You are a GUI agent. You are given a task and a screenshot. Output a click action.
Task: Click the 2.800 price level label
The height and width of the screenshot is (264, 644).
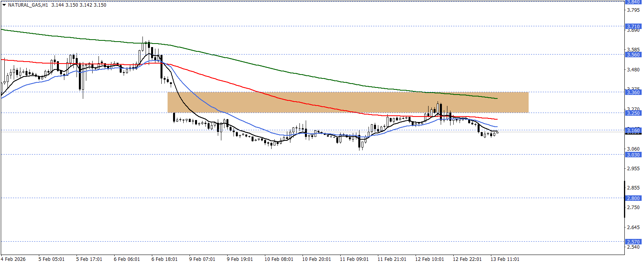[633, 198]
